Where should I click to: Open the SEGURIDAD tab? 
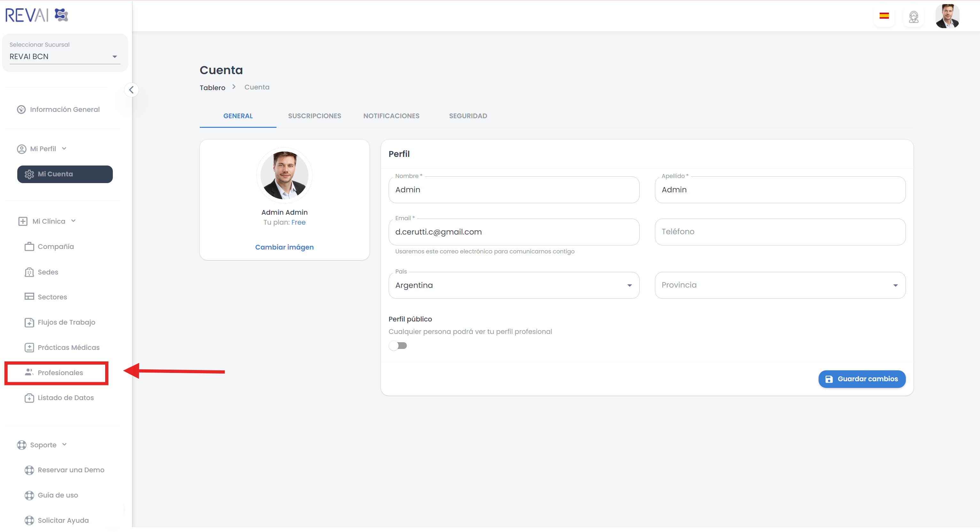[468, 116]
